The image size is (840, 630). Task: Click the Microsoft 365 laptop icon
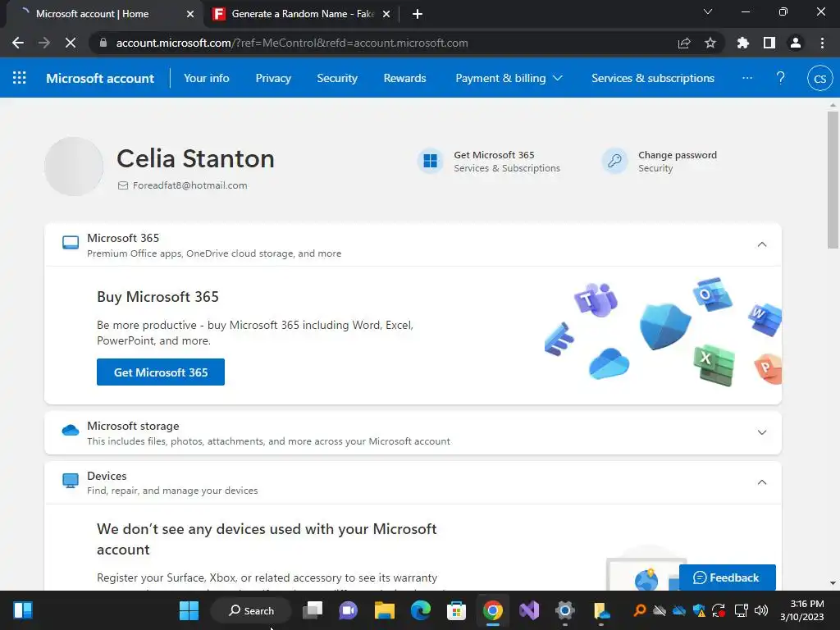pos(71,243)
